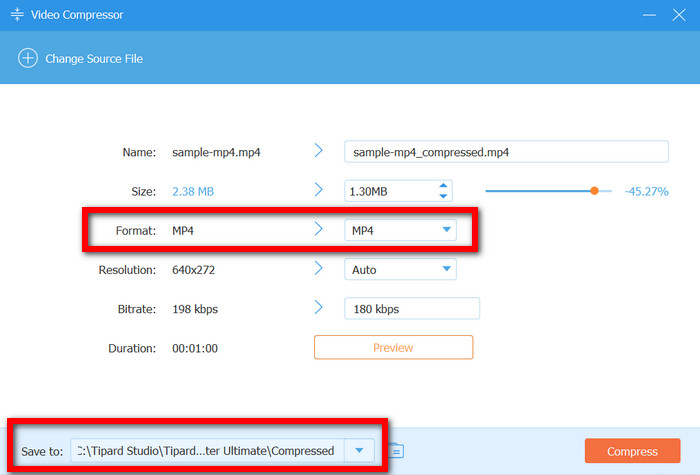
Task: Close the Video Compressor window
Action: click(679, 15)
